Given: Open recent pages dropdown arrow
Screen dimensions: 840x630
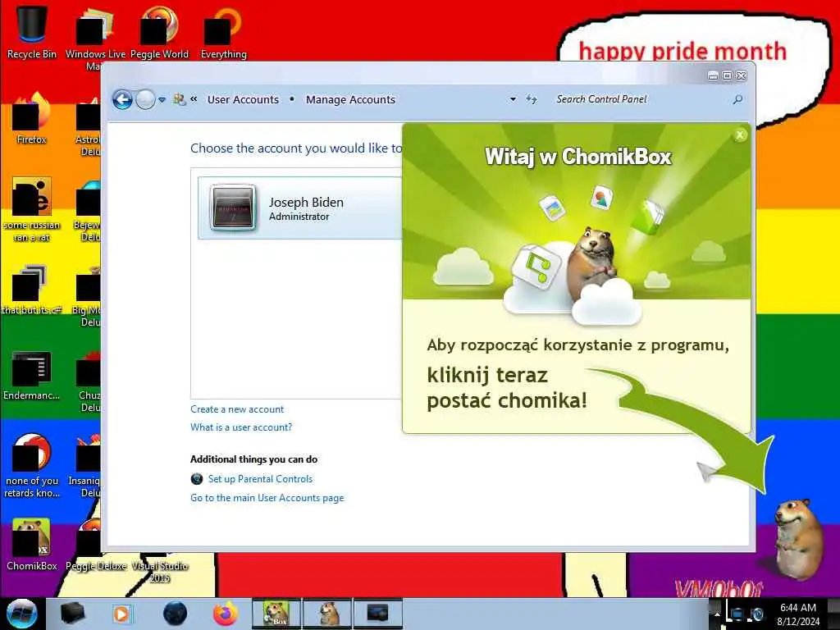Looking at the screenshot, I should pyautogui.click(x=162, y=99).
